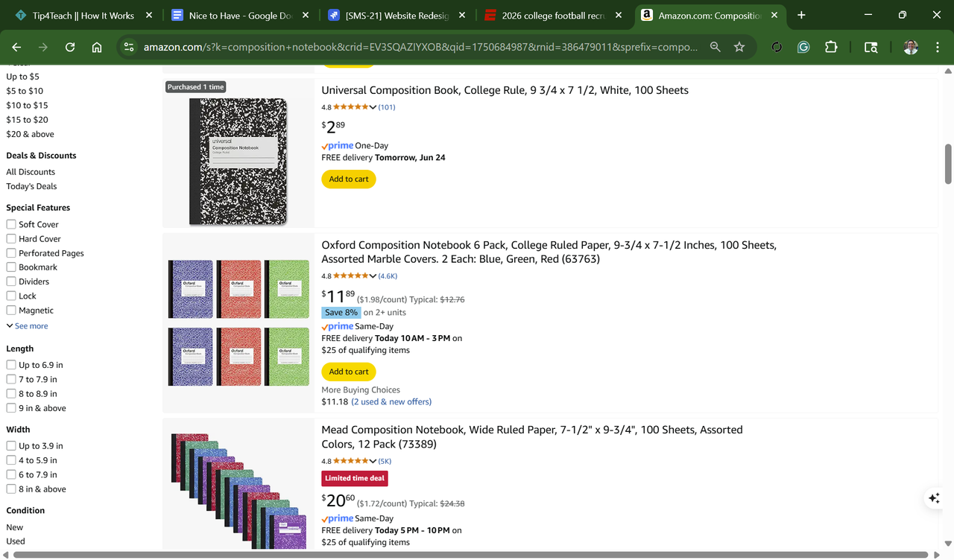Check the Soft Cover filter
Screen dimensions: 954x560
coord(11,224)
